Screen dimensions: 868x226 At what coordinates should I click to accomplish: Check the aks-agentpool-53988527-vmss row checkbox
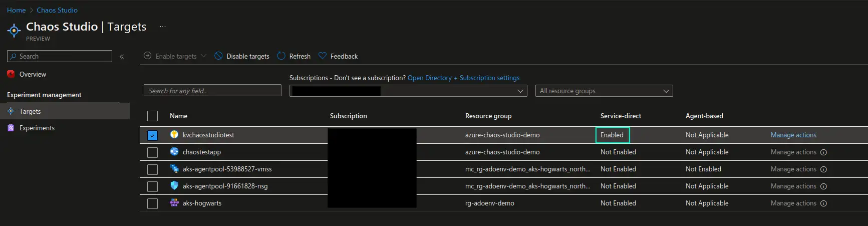[x=153, y=169]
